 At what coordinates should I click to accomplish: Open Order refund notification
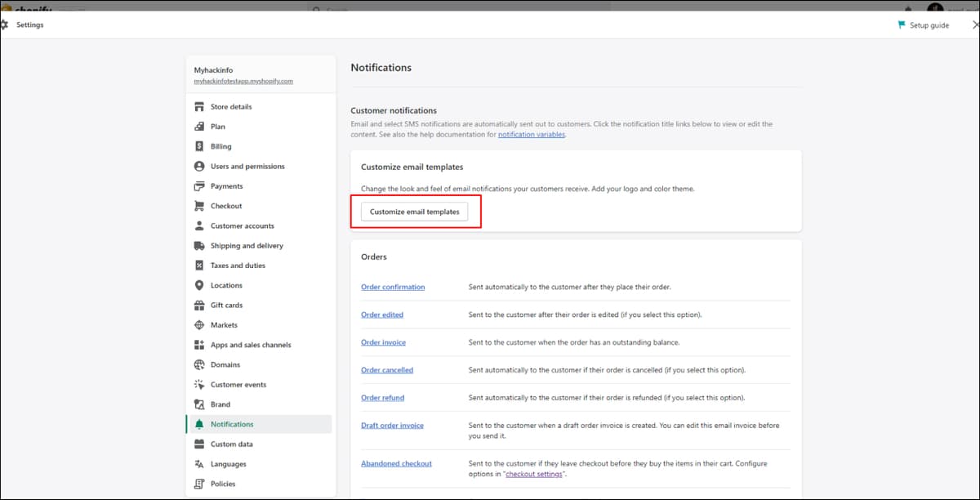tap(382, 398)
